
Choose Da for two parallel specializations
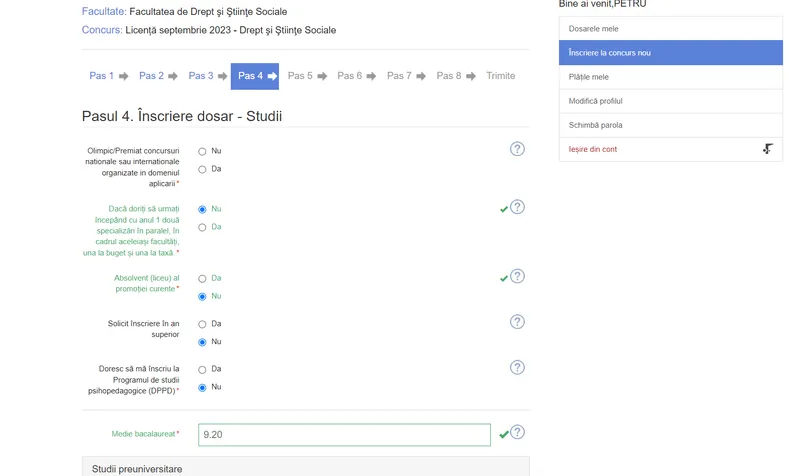click(x=202, y=228)
